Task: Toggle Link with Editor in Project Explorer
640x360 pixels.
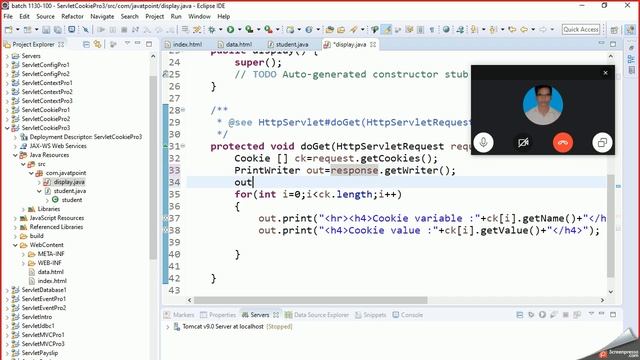Action: (98, 44)
